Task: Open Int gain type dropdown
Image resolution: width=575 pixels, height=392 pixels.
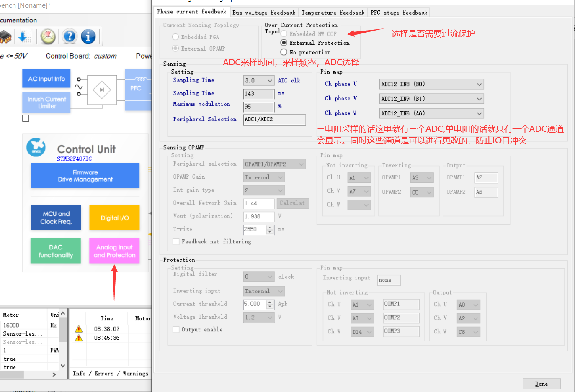Action: [x=264, y=190]
